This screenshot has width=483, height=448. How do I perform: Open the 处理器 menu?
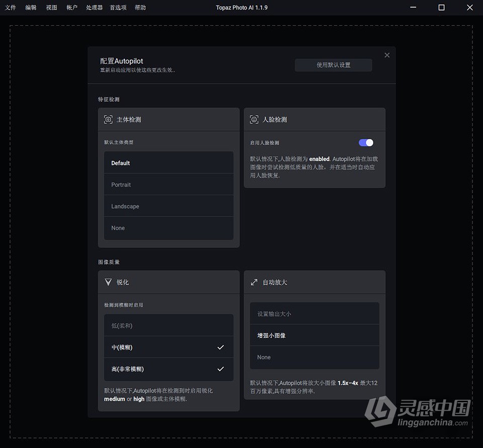point(94,8)
